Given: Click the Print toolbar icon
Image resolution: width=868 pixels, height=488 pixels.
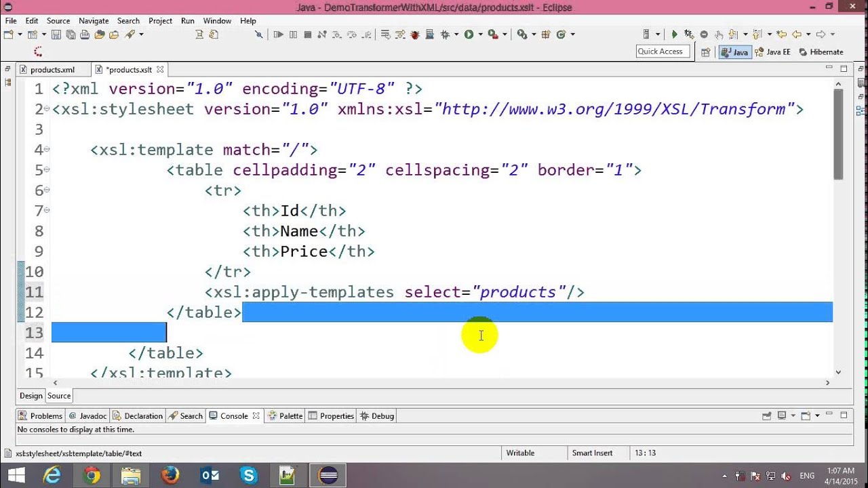Looking at the screenshot, I should click(x=84, y=34).
